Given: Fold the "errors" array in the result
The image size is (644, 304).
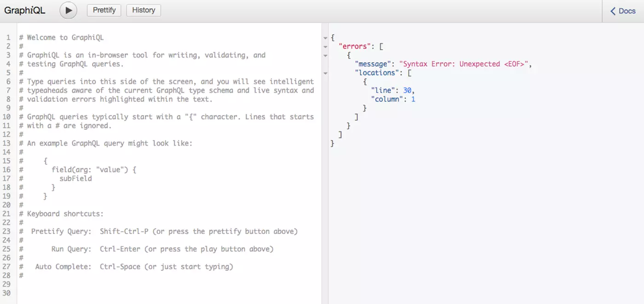Looking at the screenshot, I should [x=326, y=47].
